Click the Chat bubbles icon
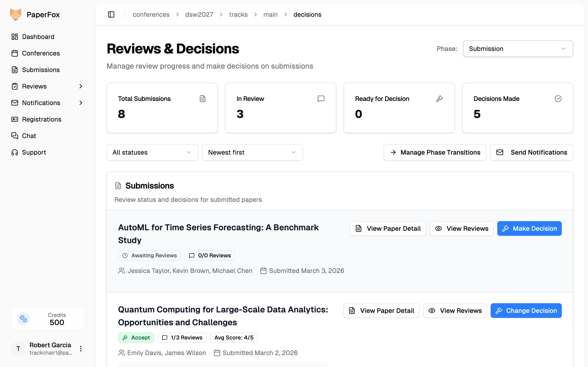 point(14,136)
